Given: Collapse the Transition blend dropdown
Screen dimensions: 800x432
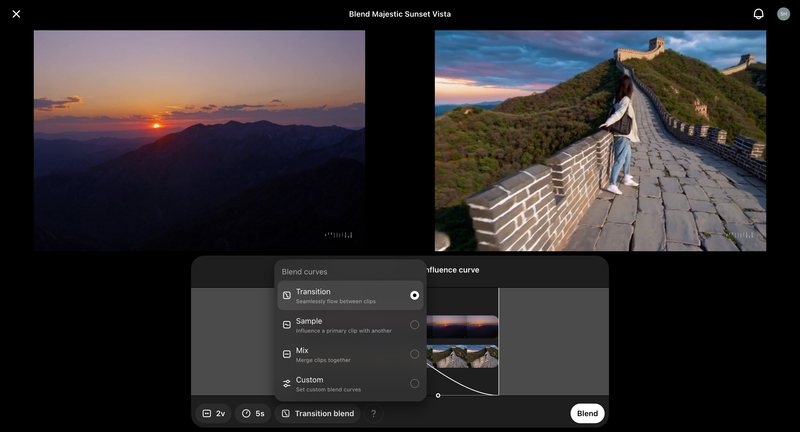Looking at the screenshot, I should (x=317, y=413).
